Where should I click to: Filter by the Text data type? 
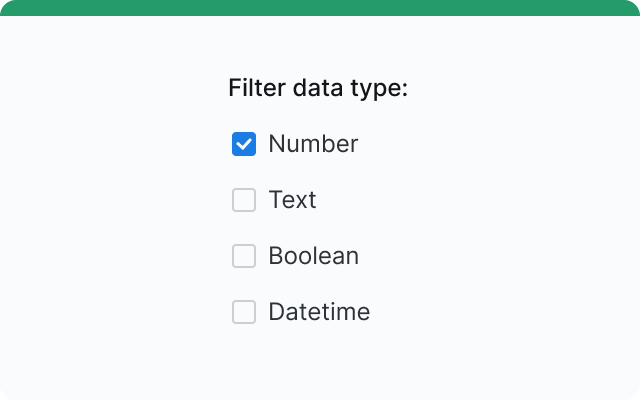pyautogui.click(x=244, y=200)
